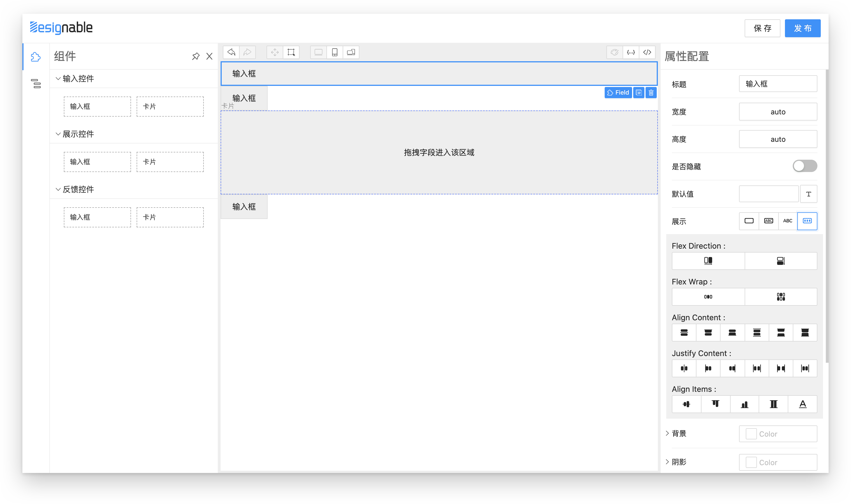Switch to components puzzle tab in sidebar
The height and width of the screenshot is (504, 851).
pos(36,57)
